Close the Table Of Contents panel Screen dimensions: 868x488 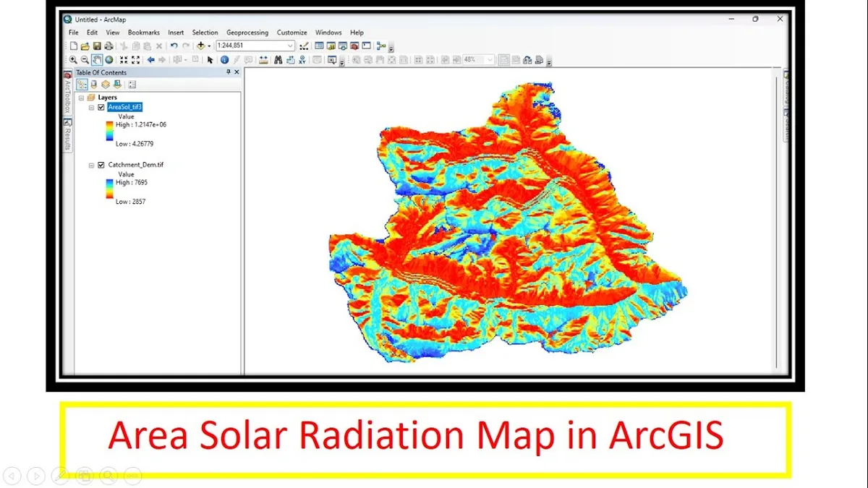pyautogui.click(x=237, y=72)
